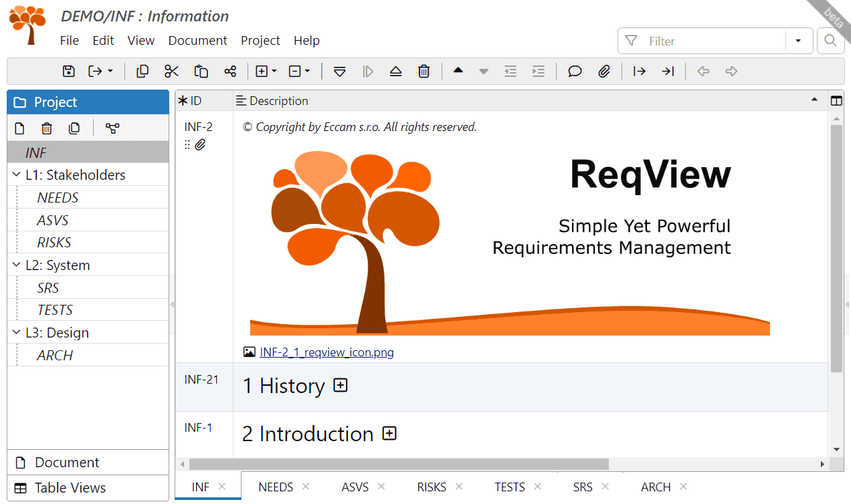This screenshot has width=851, height=504.
Task: Open the File menu
Action: pyautogui.click(x=70, y=41)
